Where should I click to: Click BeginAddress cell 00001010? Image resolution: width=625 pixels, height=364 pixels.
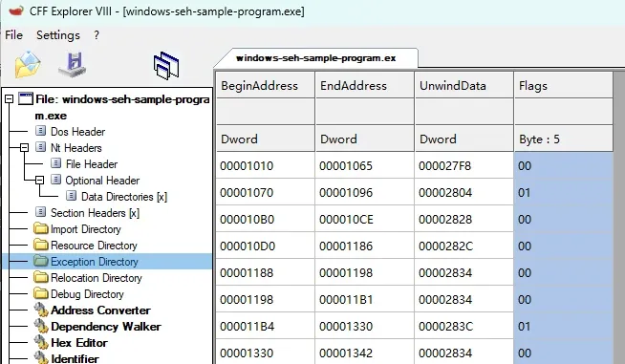(265, 165)
